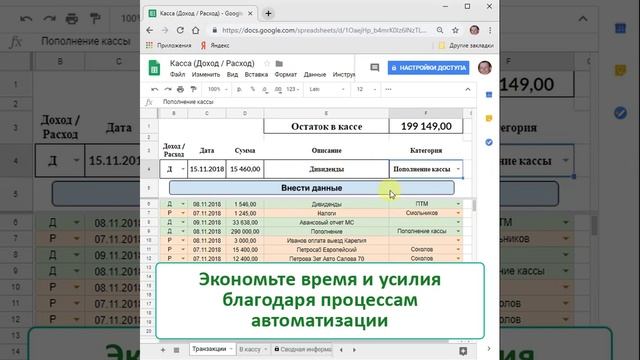Image resolution: width=640 pixels, height=360 pixels.
Task: Open the 123 number format dropdown
Action: tap(293, 89)
